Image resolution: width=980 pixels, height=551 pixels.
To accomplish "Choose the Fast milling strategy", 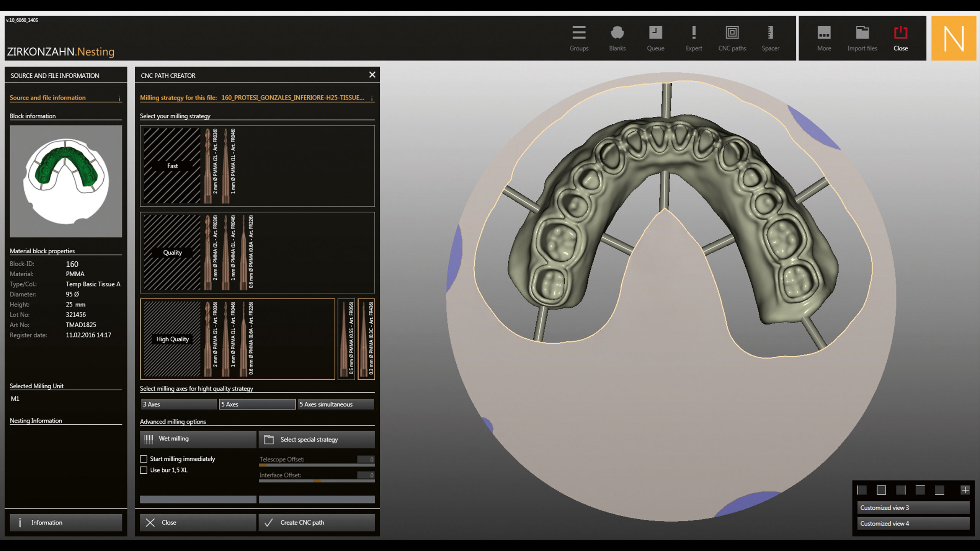I will (x=172, y=166).
